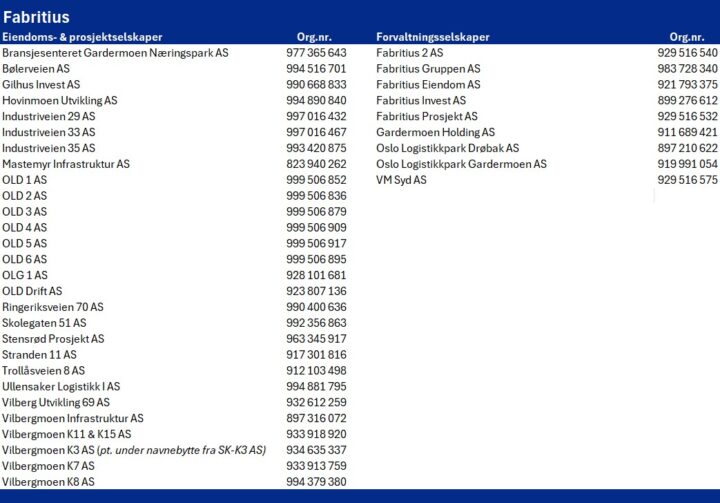Select the Forvaltningsselskaper column header
The height and width of the screenshot is (503, 720).
pyautogui.click(x=433, y=37)
